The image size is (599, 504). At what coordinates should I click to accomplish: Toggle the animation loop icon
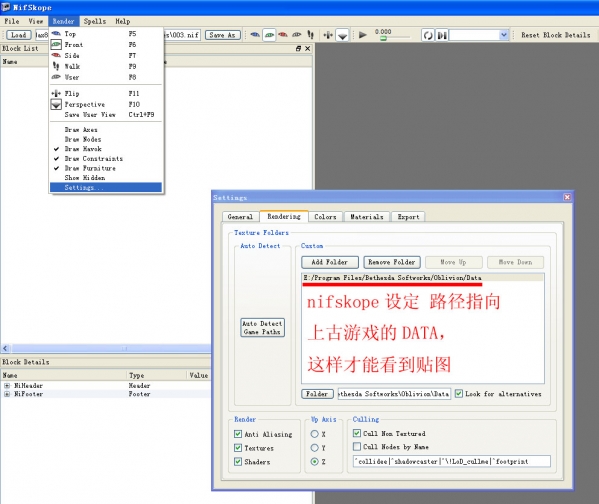pos(428,36)
